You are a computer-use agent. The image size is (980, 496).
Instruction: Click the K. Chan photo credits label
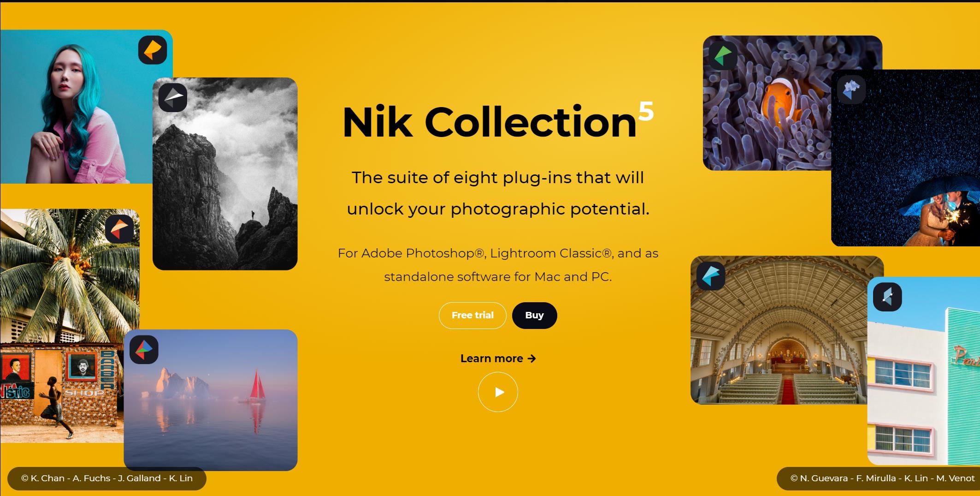point(107,478)
